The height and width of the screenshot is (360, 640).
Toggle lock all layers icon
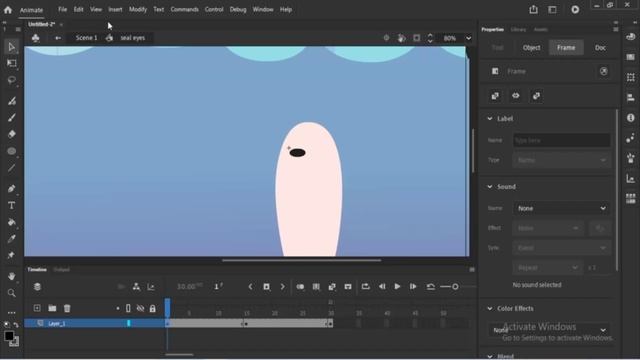point(152,309)
